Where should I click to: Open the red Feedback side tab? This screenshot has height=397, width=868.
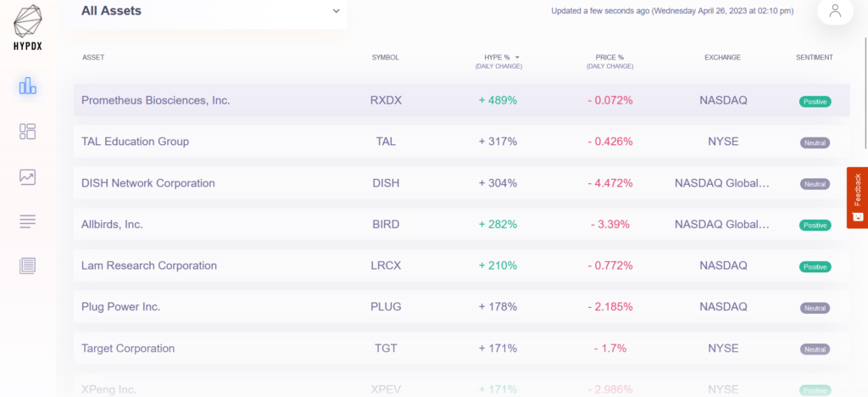click(x=857, y=197)
